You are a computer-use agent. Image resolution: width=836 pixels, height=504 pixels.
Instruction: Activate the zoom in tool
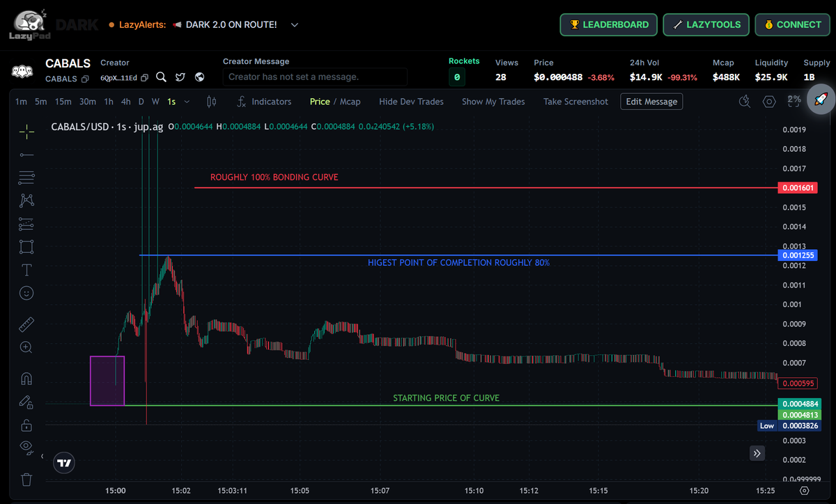coord(26,347)
